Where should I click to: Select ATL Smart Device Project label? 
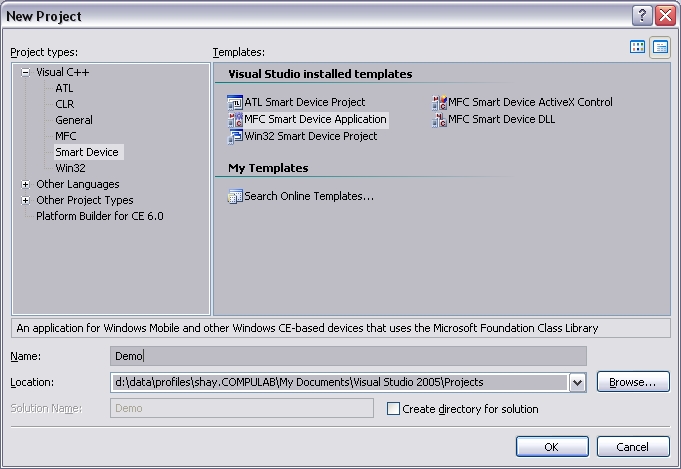click(x=304, y=102)
